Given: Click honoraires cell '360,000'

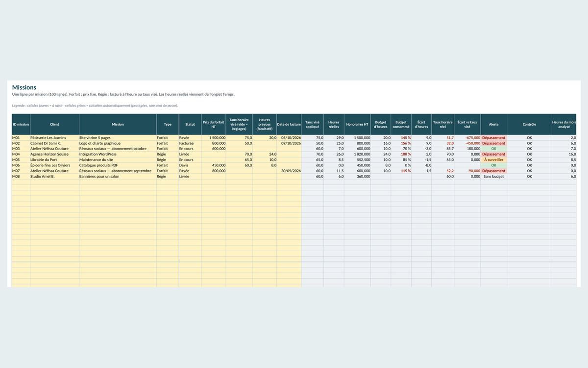Looking at the screenshot, I should click(357, 176).
